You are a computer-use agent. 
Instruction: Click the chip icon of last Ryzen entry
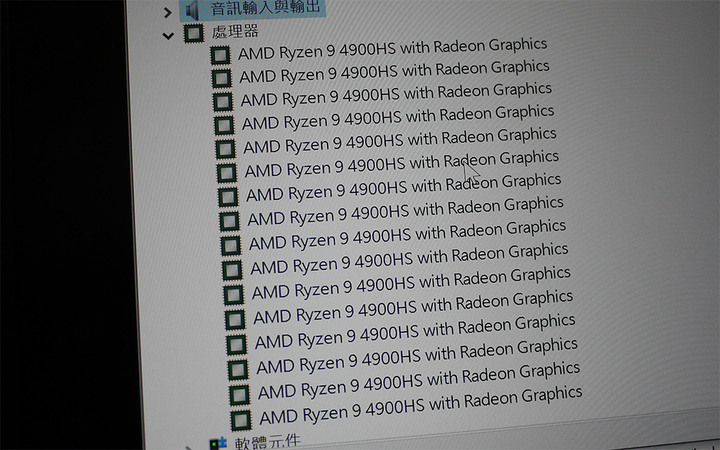click(x=241, y=421)
